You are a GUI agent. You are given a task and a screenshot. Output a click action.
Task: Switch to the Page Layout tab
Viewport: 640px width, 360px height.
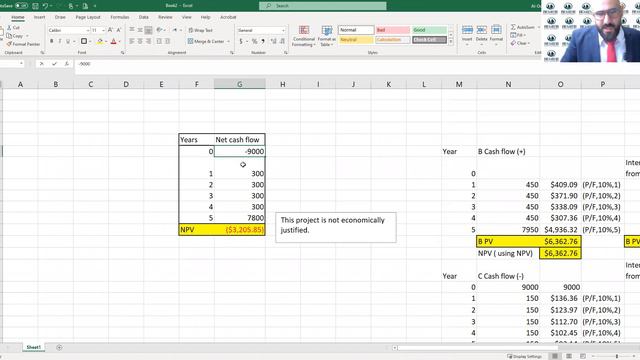tap(88, 17)
